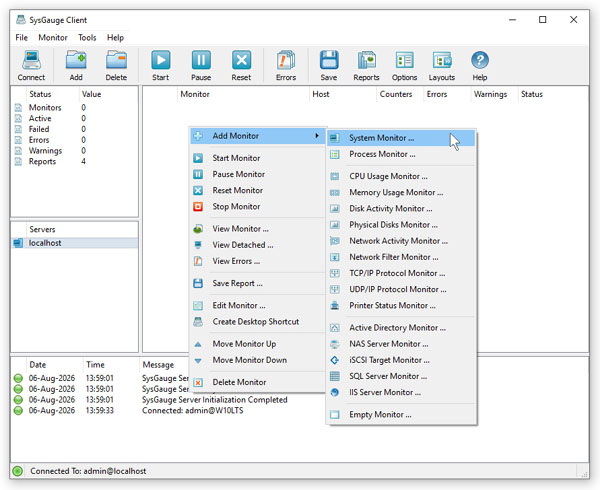Select NAS Server Monitor entry

[401, 344]
